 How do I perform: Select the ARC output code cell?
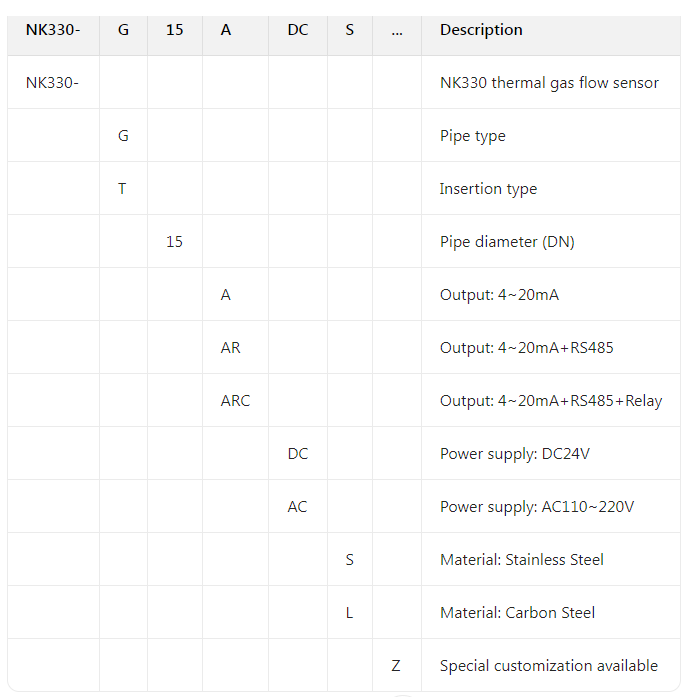[x=235, y=401]
